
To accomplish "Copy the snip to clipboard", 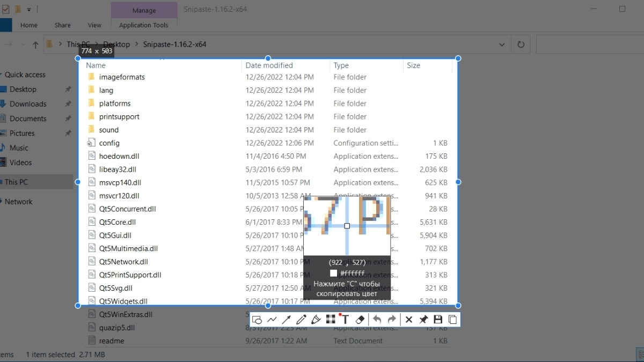I will 452,320.
